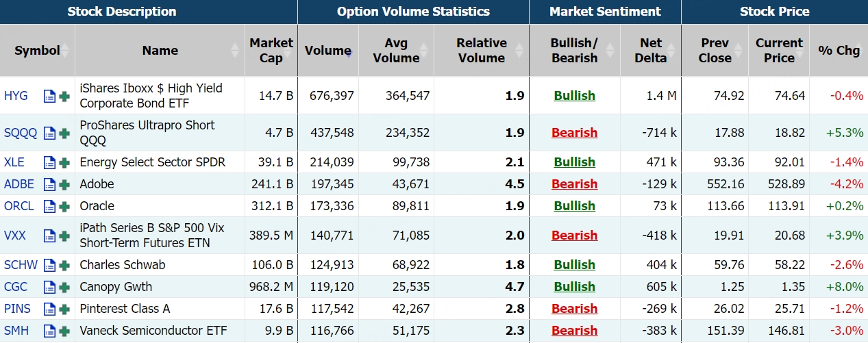Click the green plus icon for SMH
Image resolution: width=868 pixels, height=343 pixels.
tap(64, 331)
